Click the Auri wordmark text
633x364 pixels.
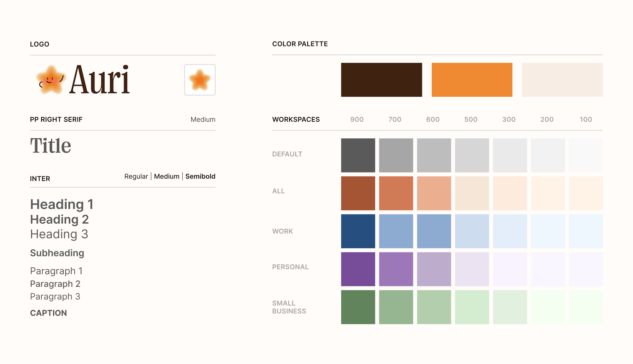point(99,80)
